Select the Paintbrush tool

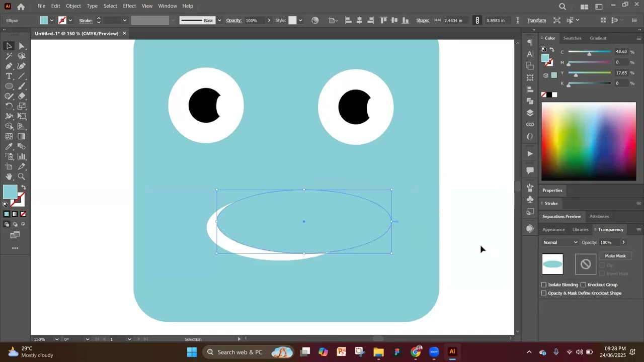tap(22, 86)
